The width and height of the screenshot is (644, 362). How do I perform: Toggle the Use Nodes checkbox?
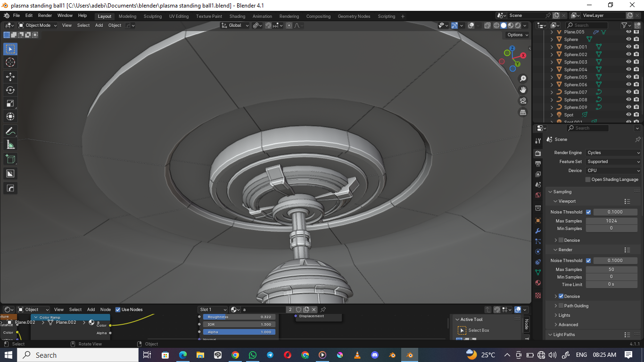click(x=118, y=310)
